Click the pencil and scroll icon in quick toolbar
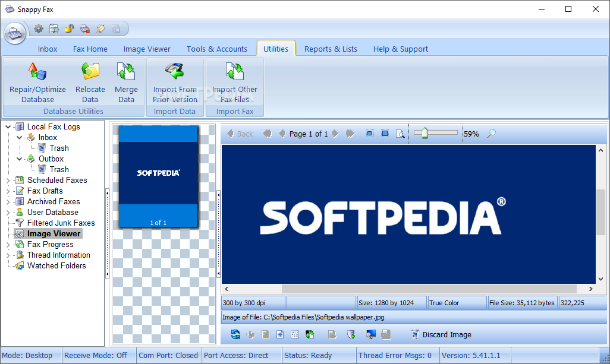Image resolution: width=610 pixels, height=364 pixels. pos(100,29)
